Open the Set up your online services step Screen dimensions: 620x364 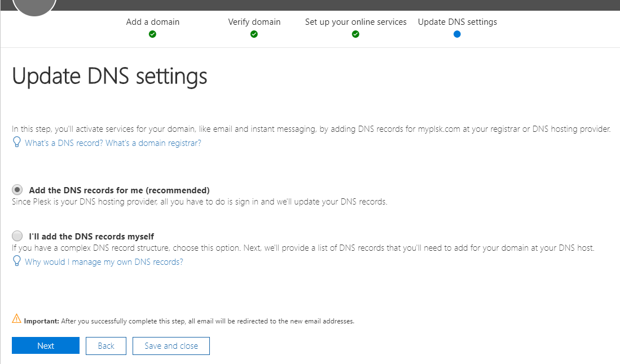click(355, 22)
